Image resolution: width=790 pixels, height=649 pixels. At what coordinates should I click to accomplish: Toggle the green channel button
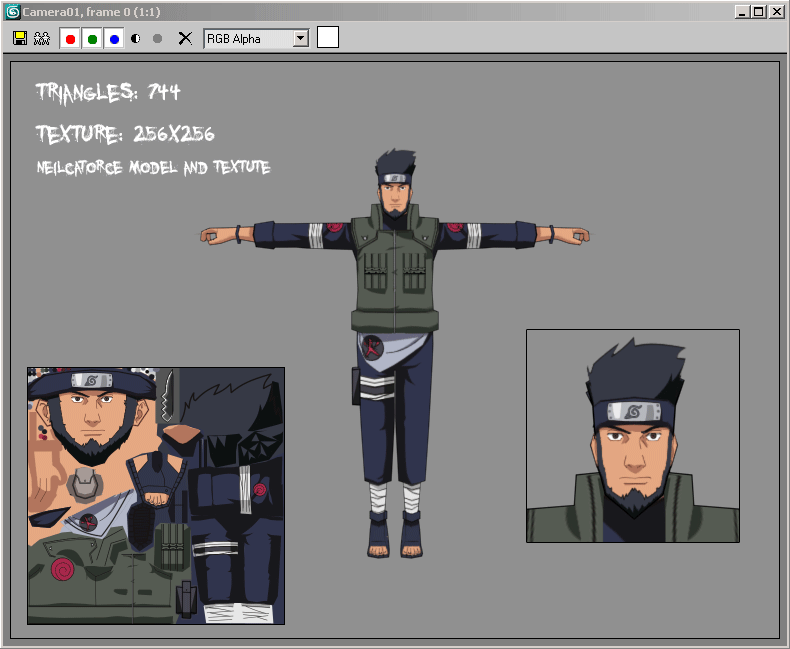coord(92,39)
